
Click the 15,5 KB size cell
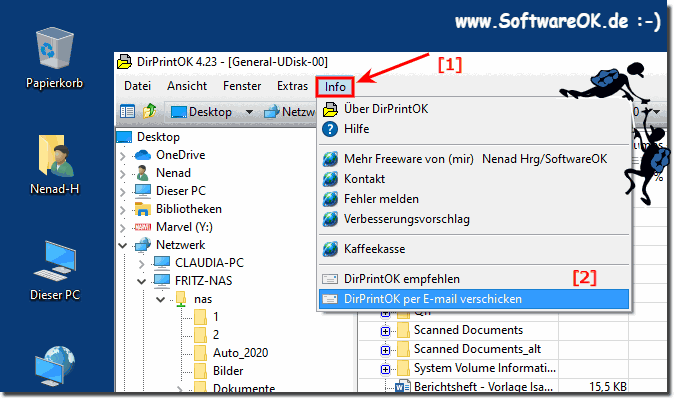point(607,387)
